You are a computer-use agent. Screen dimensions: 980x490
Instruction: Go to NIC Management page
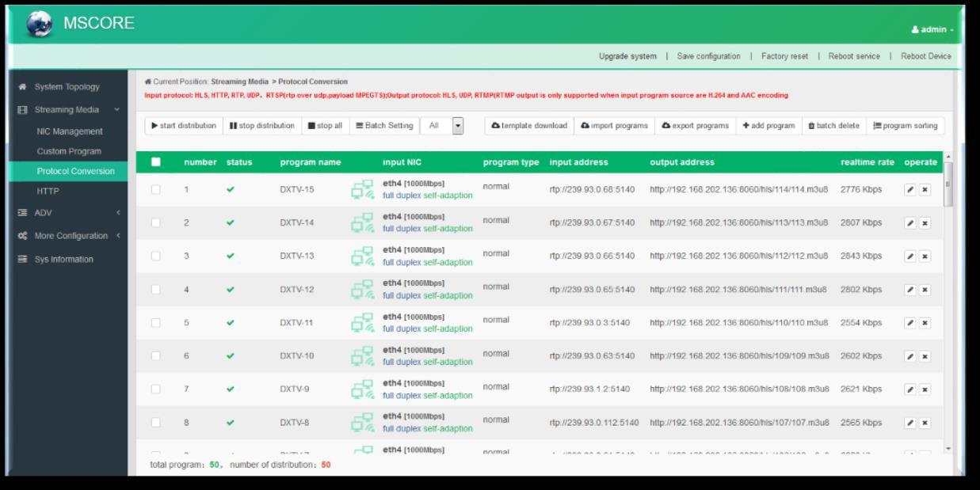click(x=70, y=131)
